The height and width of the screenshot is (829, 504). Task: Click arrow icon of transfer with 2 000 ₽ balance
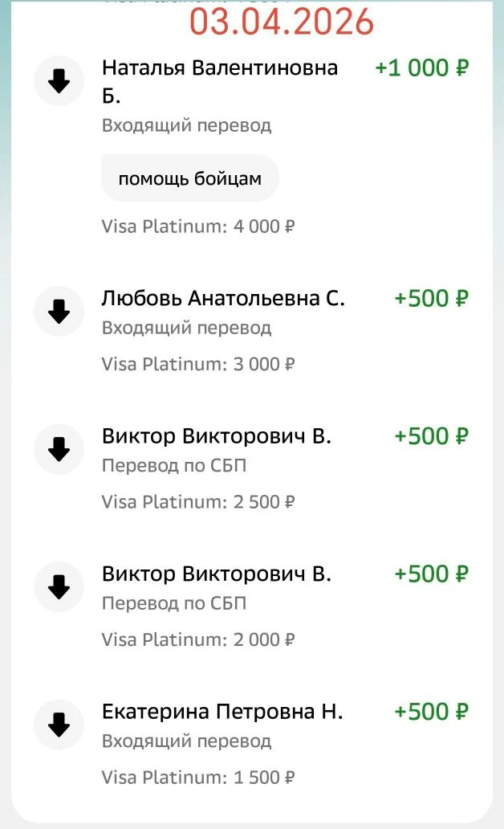(x=59, y=587)
